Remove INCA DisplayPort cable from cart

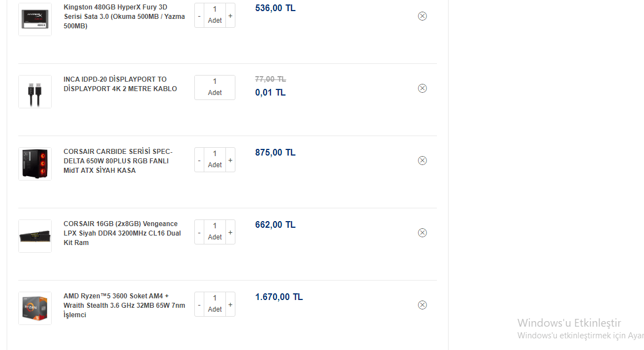(x=422, y=88)
